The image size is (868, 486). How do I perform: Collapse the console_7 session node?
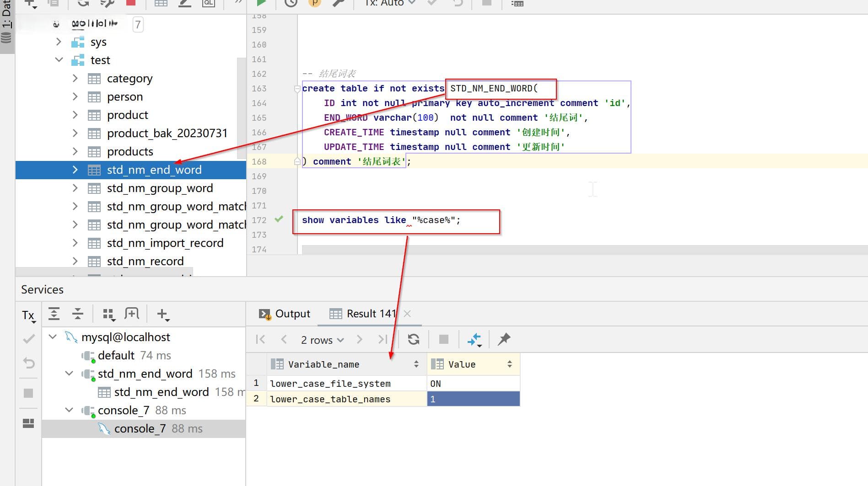[69, 410]
